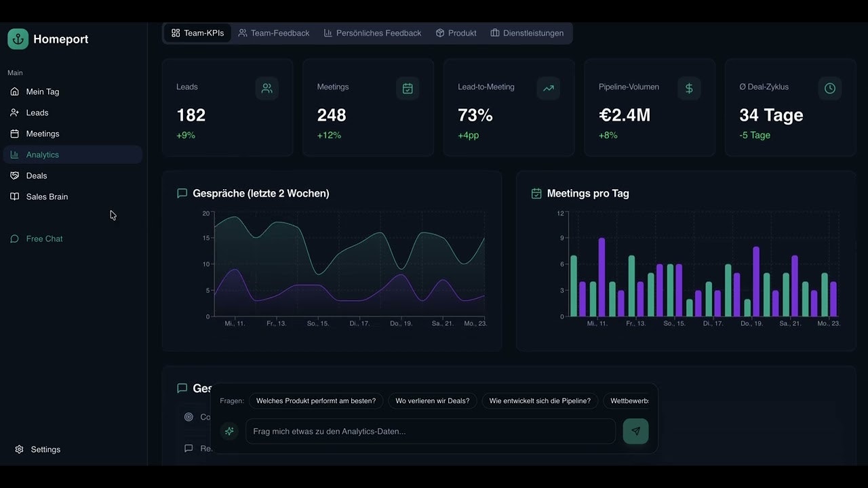Open Mein Tag via its home icon

coord(15,91)
